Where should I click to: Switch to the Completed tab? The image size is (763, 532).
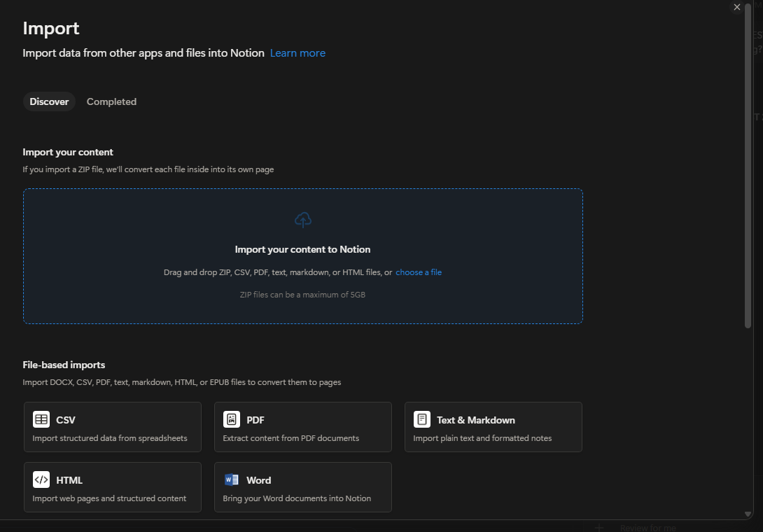pos(111,101)
